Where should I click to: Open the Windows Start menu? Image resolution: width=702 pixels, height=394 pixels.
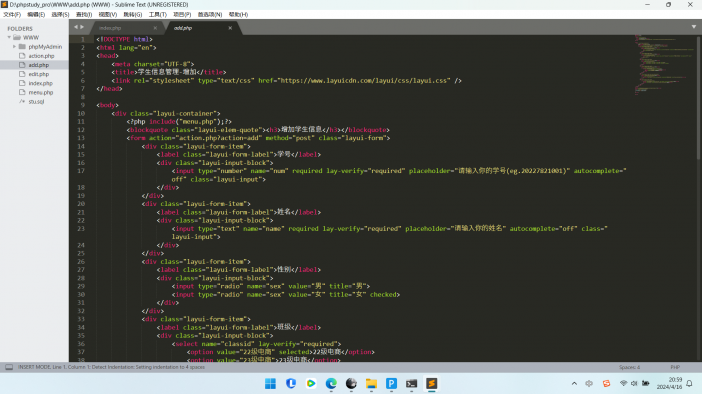point(270,384)
